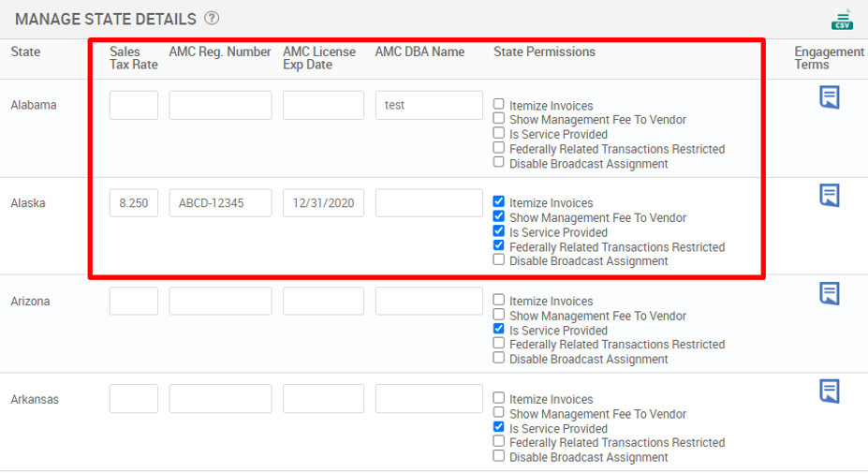Click Arizona AMC License Exp Date field
Screen dimensions: 868x473
(323, 301)
